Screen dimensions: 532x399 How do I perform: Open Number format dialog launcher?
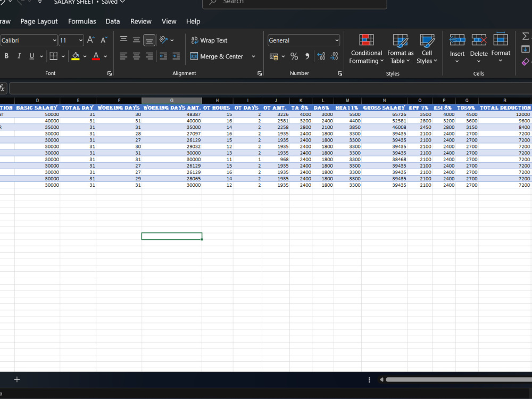340,73
